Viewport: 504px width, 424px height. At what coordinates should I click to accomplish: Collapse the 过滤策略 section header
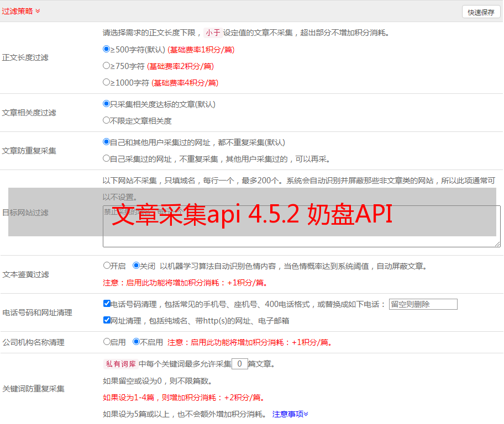point(21,11)
